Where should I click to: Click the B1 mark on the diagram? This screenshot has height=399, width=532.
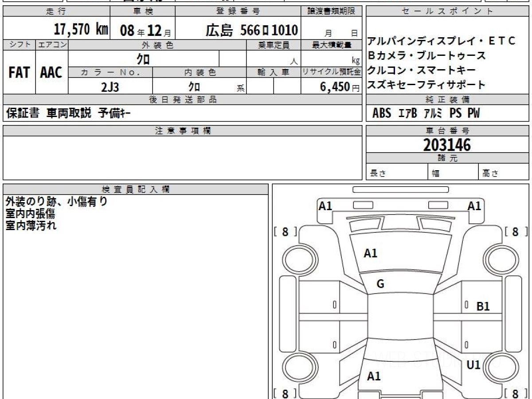pyautogui.click(x=483, y=306)
